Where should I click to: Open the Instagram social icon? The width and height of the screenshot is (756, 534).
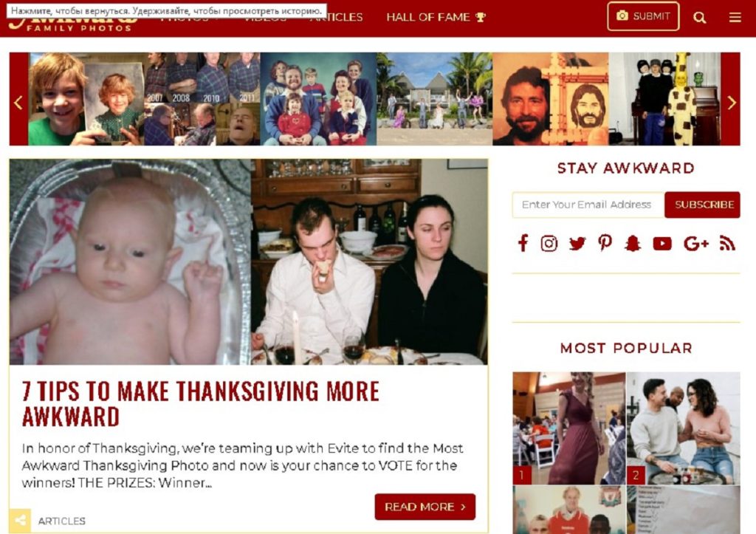pos(549,244)
